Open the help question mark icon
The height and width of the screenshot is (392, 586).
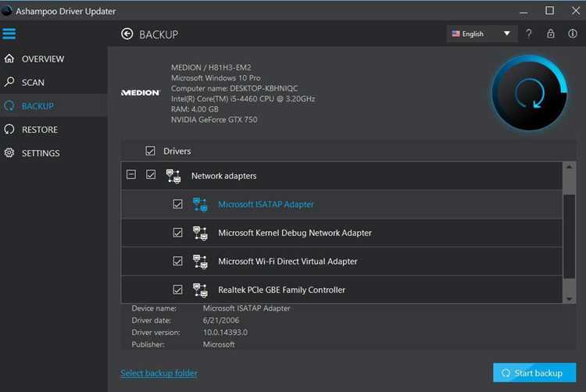528,34
